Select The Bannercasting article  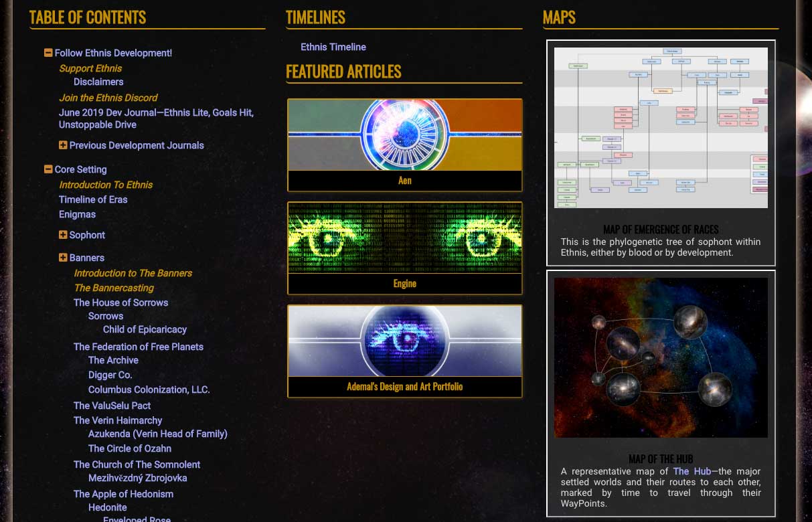tap(114, 288)
